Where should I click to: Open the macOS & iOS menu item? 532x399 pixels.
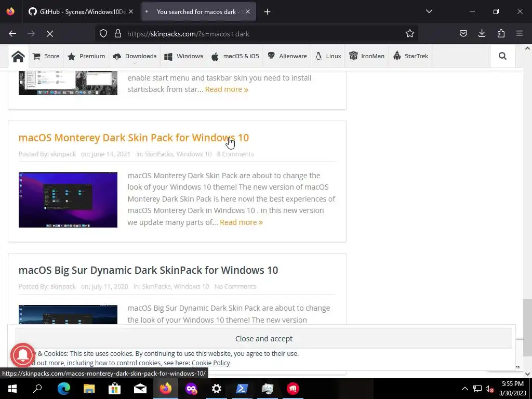point(235,56)
